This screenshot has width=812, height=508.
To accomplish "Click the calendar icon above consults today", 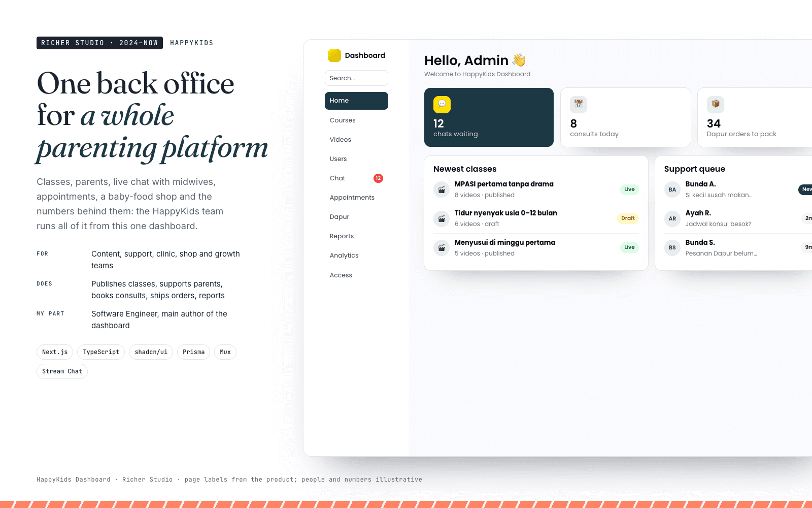I will click(x=579, y=105).
